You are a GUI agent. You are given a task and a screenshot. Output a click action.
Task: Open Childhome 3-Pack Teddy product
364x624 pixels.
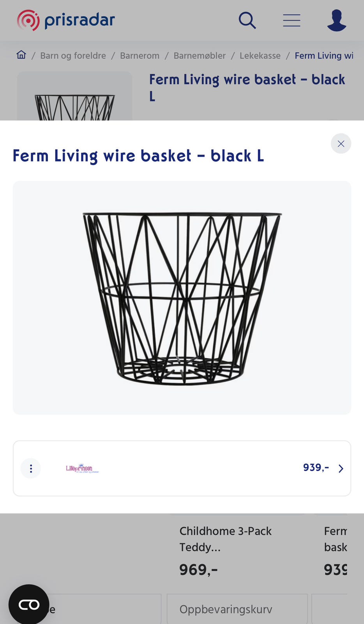click(x=225, y=539)
